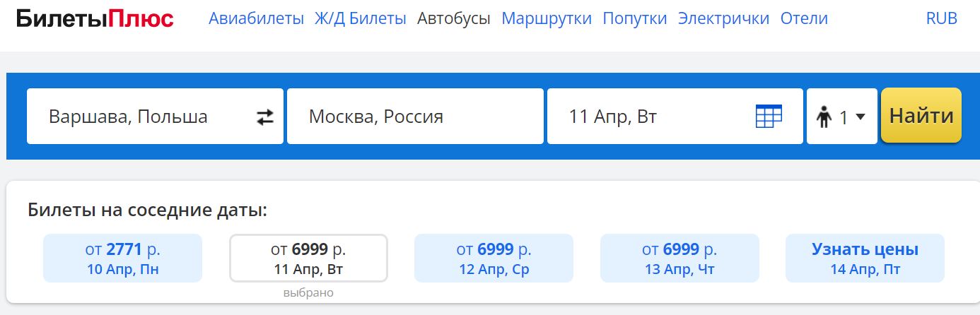Open the Попутки section
Screen dimensions: 980x315
coord(635,19)
